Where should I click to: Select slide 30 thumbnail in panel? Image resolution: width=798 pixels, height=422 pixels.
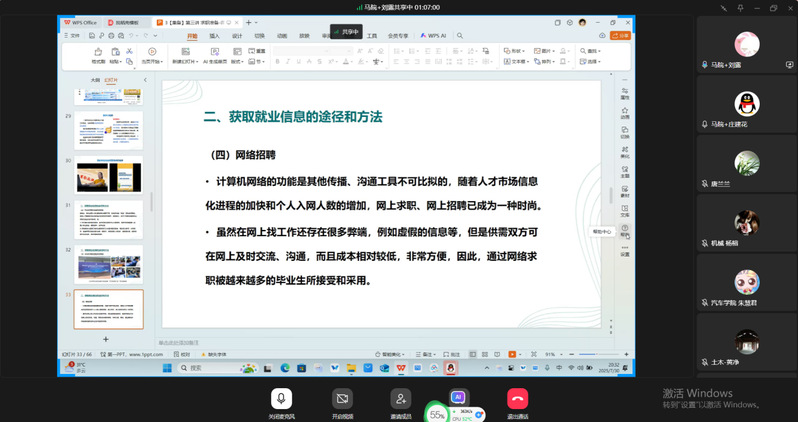point(110,174)
